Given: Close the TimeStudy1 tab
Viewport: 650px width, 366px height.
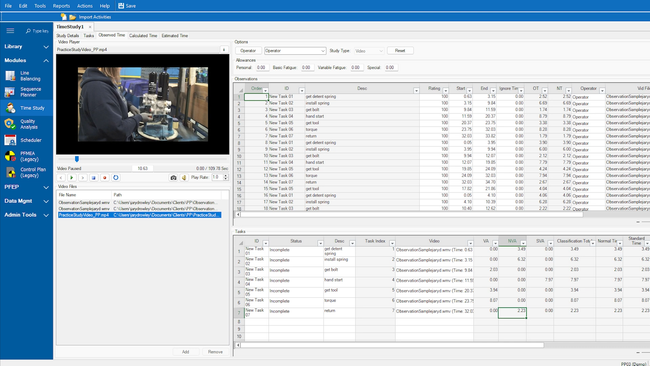Looking at the screenshot, I should [90, 27].
